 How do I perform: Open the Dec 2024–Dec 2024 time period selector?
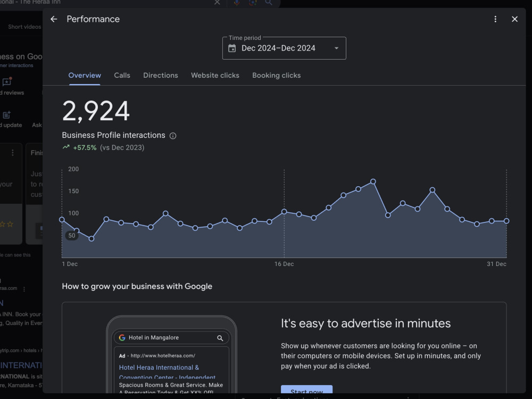coord(284,48)
